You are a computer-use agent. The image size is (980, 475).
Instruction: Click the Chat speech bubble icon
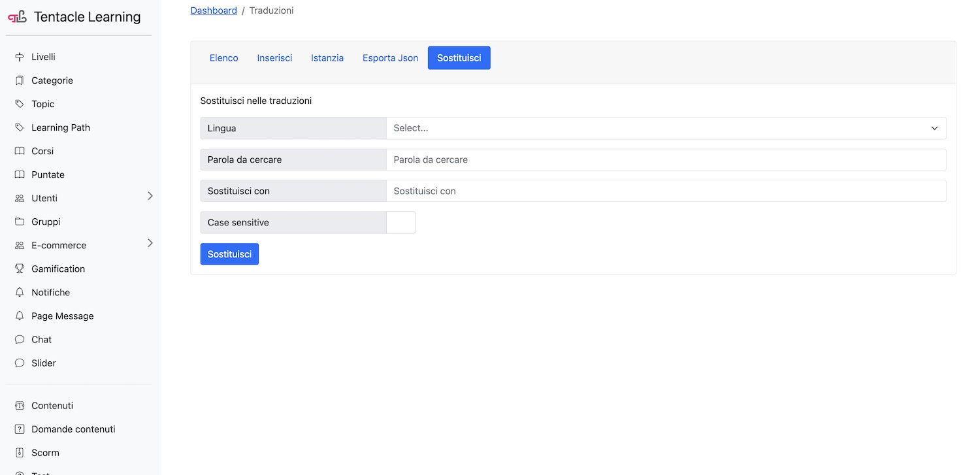pyautogui.click(x=20, y=339)
